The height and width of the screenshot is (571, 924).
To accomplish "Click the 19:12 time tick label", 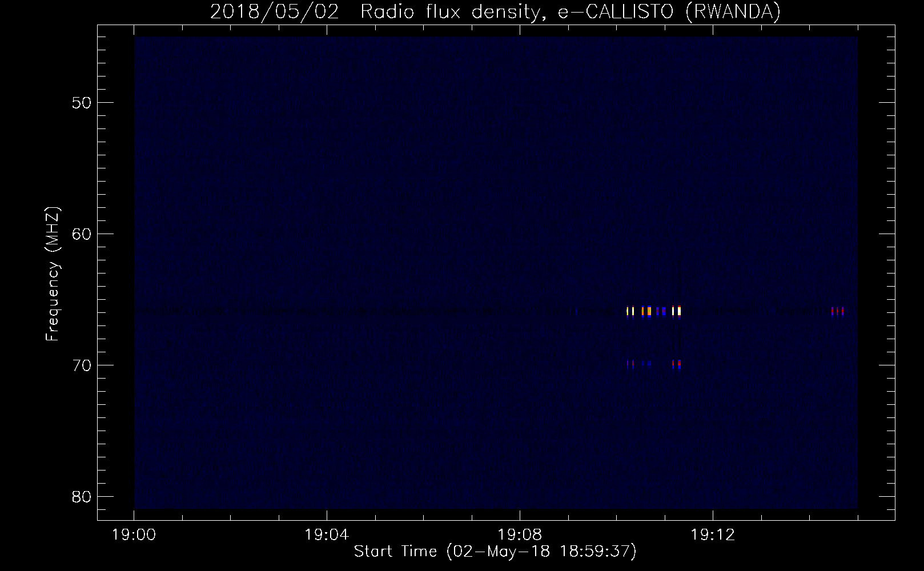I will coord(713,535).
